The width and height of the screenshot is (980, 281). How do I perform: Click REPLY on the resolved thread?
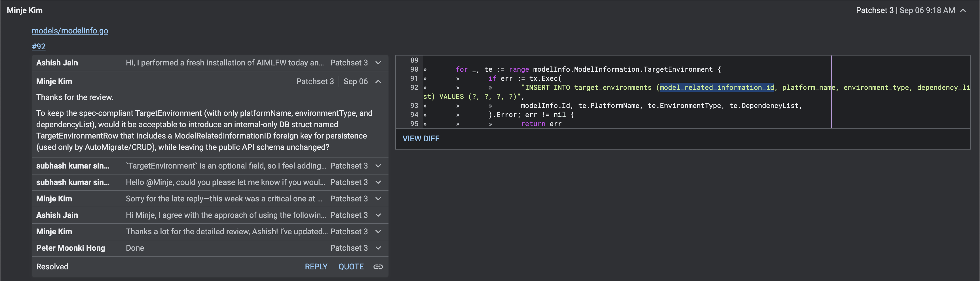coord(316,267)
